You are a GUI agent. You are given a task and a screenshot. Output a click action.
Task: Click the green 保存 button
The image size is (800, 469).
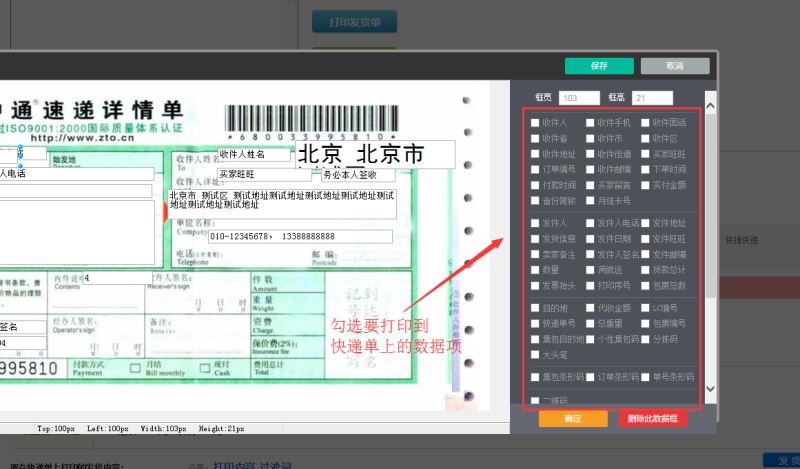pos(599,66)
